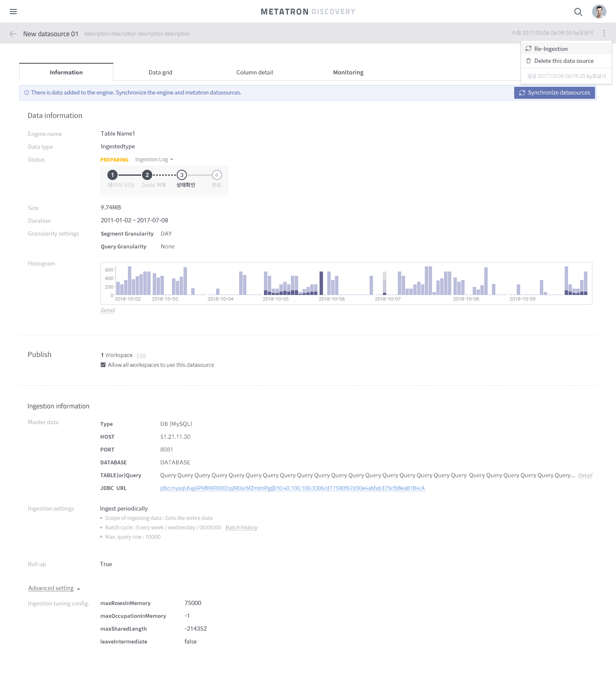Viewport: 616px width, 676px height.
Task: Switch to the Data grid tab
Action: tap(160, 72)
